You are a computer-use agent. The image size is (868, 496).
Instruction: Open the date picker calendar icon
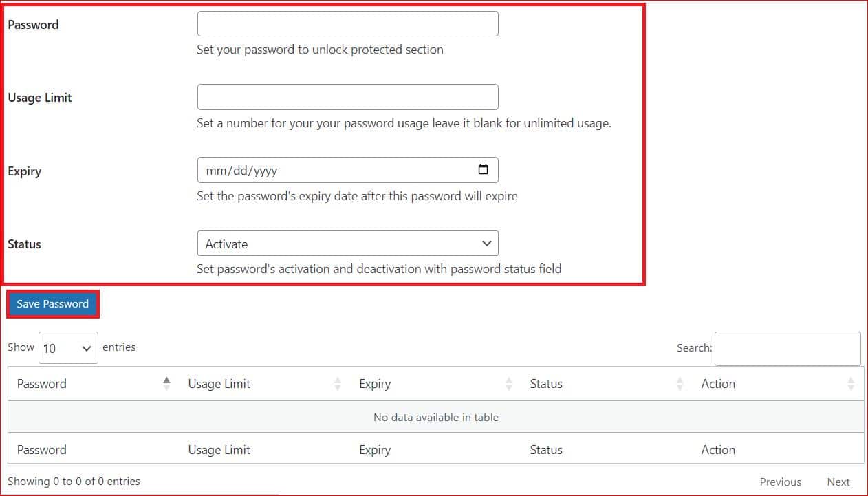tap(484, 169)
